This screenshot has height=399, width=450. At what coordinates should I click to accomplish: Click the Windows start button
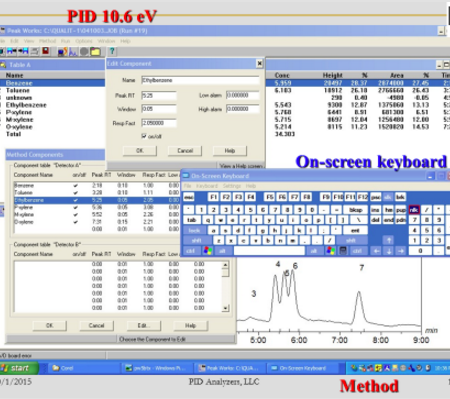tap(19, 368)
